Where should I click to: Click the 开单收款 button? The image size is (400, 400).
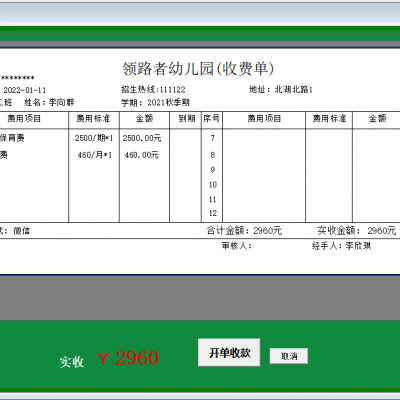(x=229, y=353)
